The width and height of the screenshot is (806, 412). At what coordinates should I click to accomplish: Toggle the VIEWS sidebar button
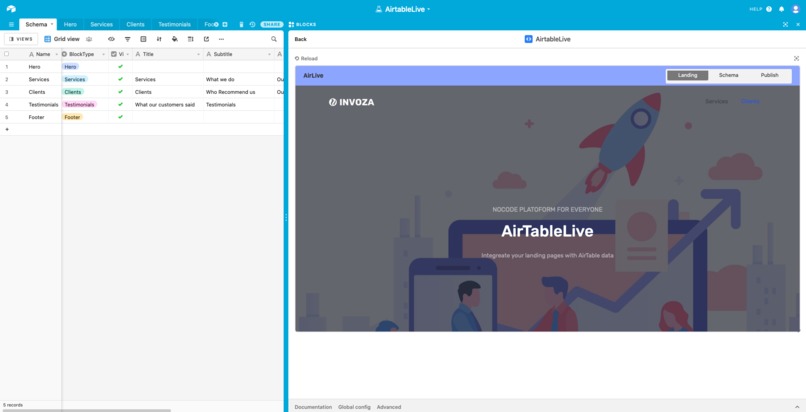(x=21, y=39)
